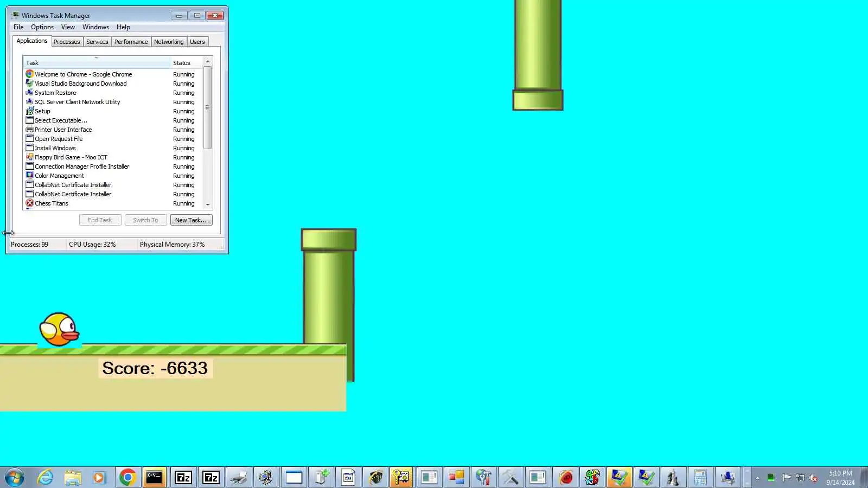
Task: Click the task list vertical scrollbar thumb
Action: pyautogui.click(x=208, y=107)
